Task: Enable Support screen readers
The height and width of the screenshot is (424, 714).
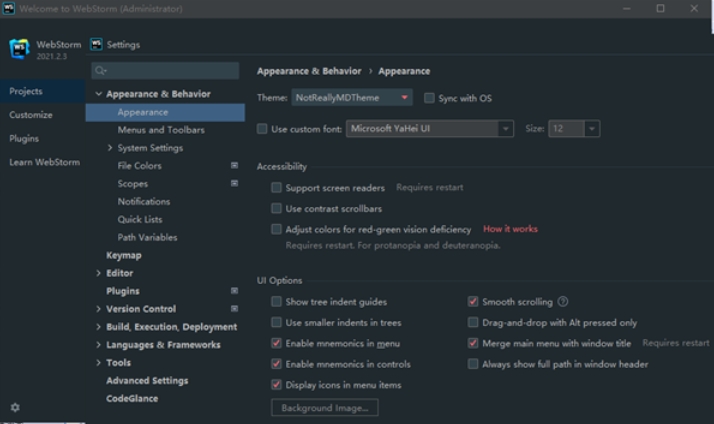Action: coord(276,188)
